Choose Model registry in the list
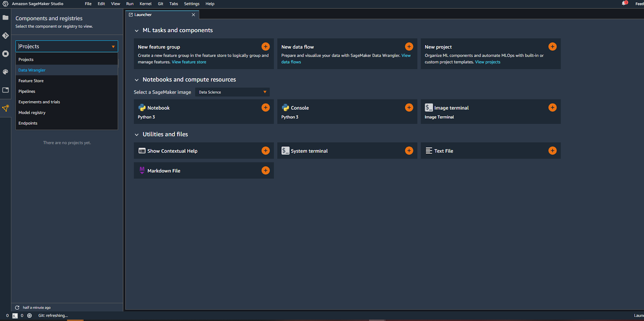644x321 pixels. (32, 113)
